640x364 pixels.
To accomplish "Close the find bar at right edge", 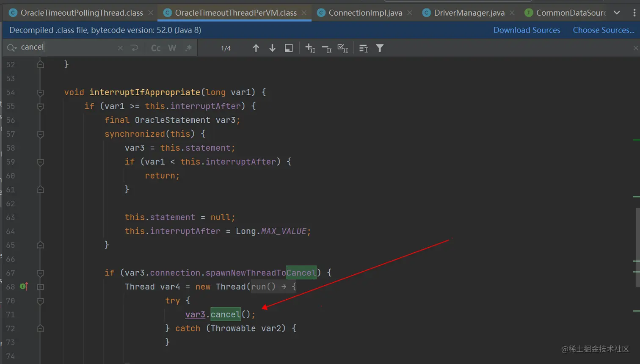I will tap(635, 48).
